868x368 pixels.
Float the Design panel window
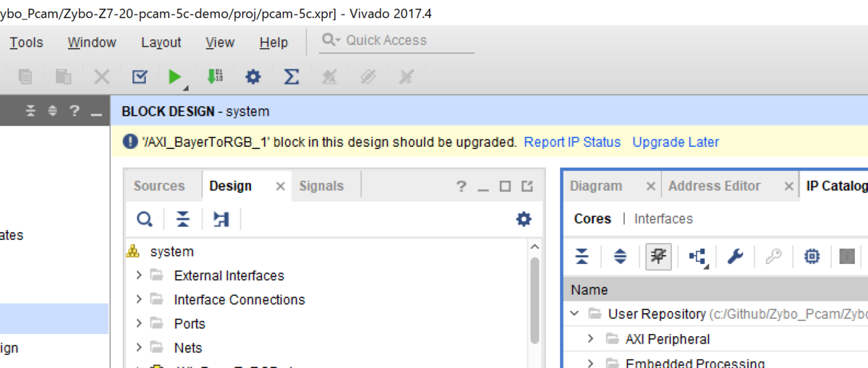pyautogui.click(x=527, y=187)
